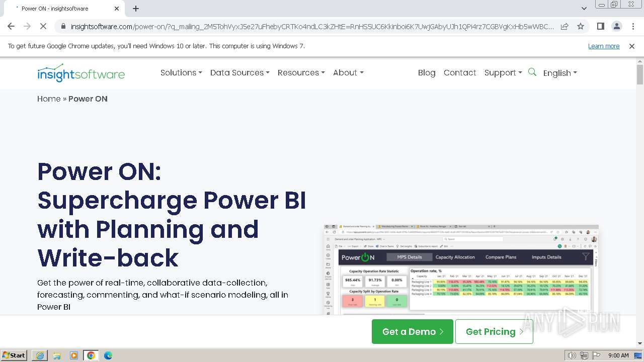Open File Explorer from taskbar
644x362 pixels.
tap(57, 355)
